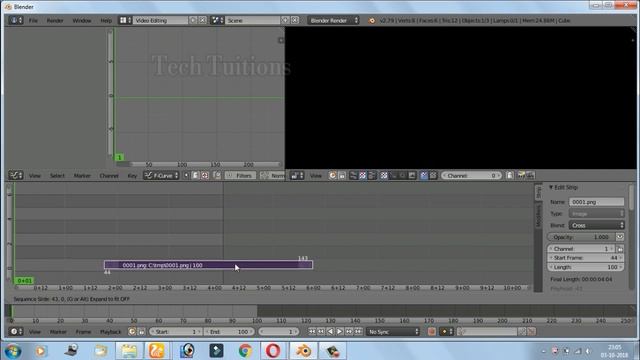Click the timeline End frame 100 field
The image size is (640, 360).
(x=229, y=332)
